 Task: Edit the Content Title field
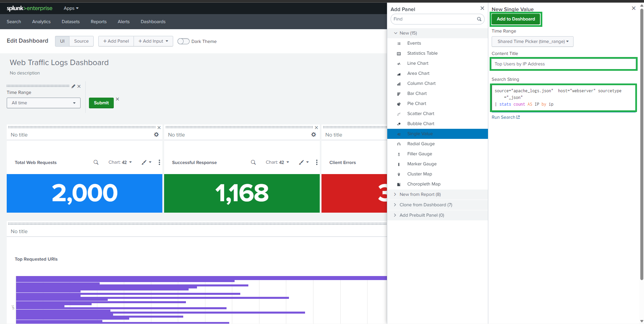[x=563, y=64]
